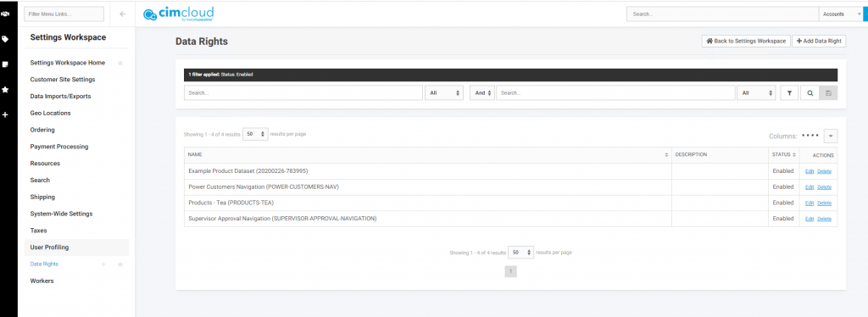Viewport: 868px width, 317px height.
Task: Click the star beside the Data Rights link
Action: [x=120, y=264]
